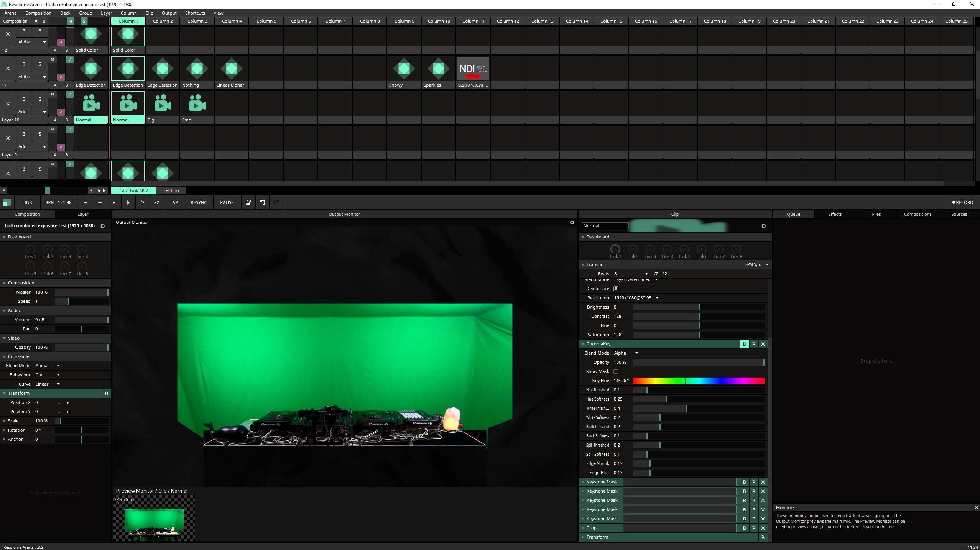Click the NDI source clip thumbnail
The image size is (980, 550).
tap(473, 69)
